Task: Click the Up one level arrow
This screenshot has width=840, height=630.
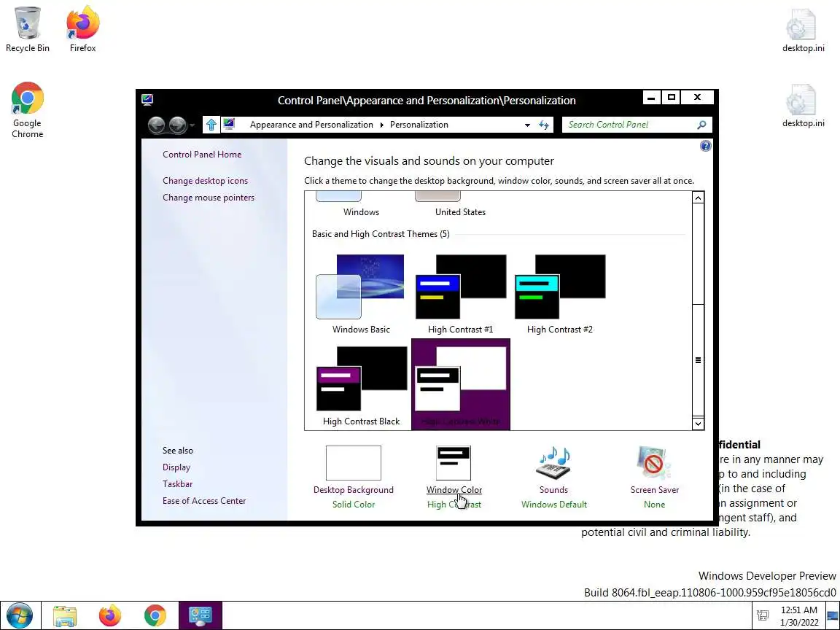Action: (211, 124)
